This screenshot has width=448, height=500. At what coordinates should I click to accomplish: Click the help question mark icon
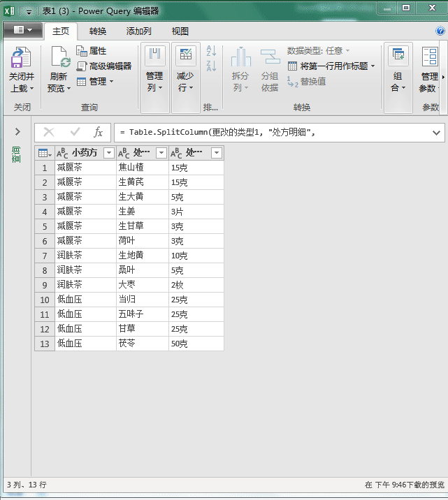point(440,31)
